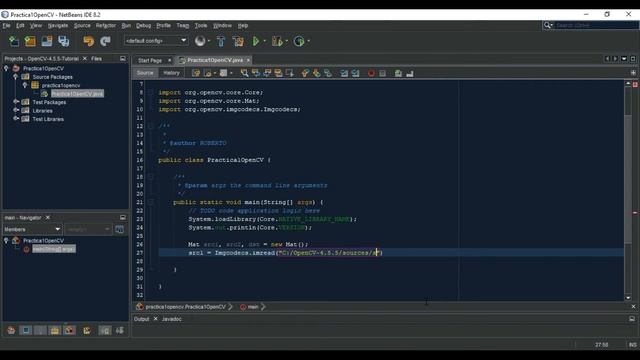Switch to the Start Page tab
The image size is (640, 360).
149,60
